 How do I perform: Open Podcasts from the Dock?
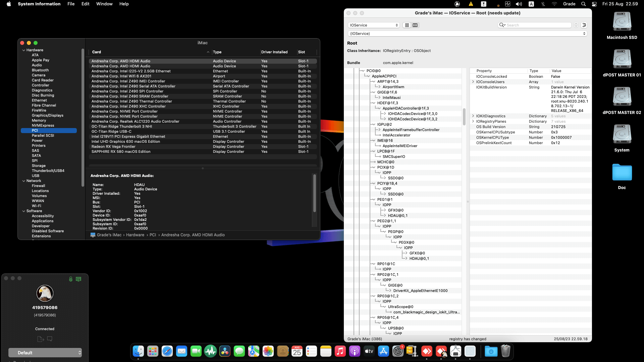(355, 351)
